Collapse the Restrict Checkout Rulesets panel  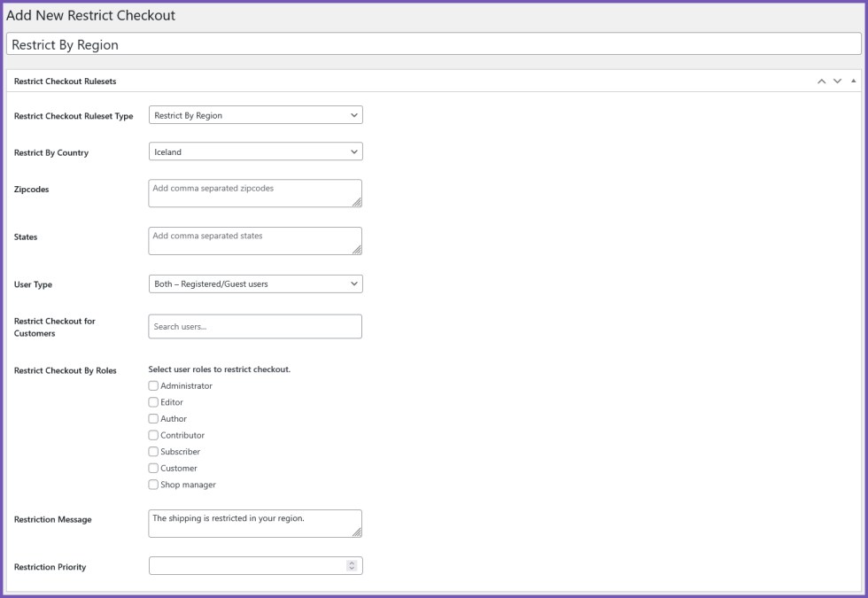pos(853,79)
